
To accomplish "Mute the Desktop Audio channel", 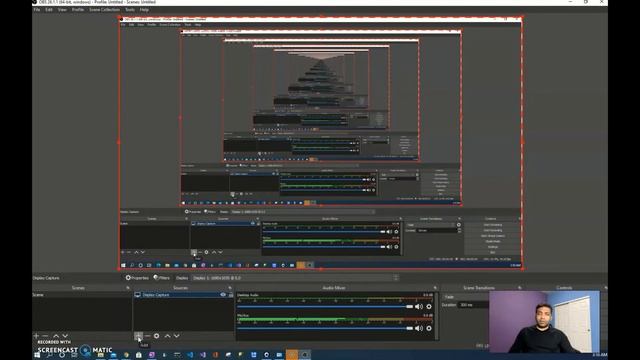I will coord(419,307).
